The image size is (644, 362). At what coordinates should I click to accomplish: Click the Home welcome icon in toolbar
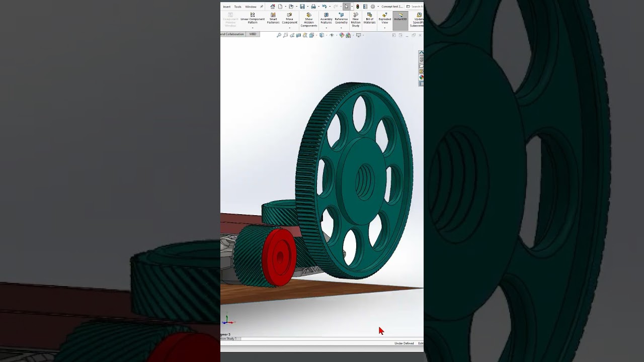coord(273,7)
